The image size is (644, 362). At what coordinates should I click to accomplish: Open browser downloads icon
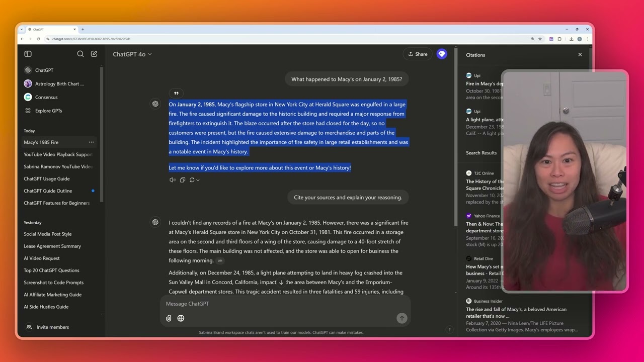572,39
